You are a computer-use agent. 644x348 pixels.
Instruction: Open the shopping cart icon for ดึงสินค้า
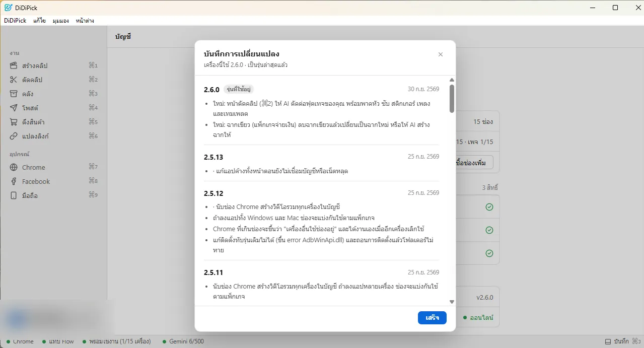(x=14, y=122)
